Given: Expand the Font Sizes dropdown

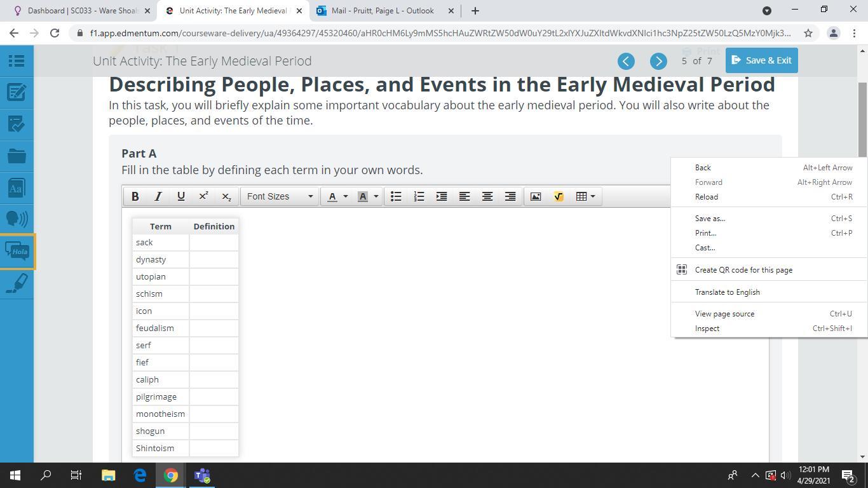Looking at the screenshot, I should tap(280, 196).
